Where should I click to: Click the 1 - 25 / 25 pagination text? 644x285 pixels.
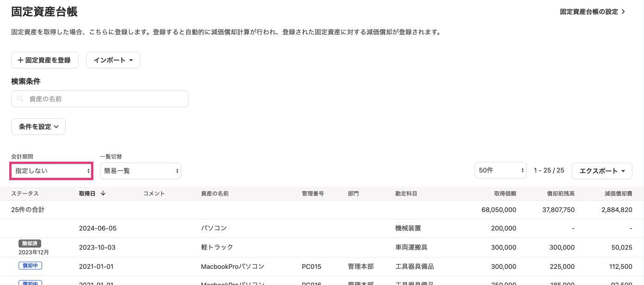pyautogui.click(x=549, y=170)
